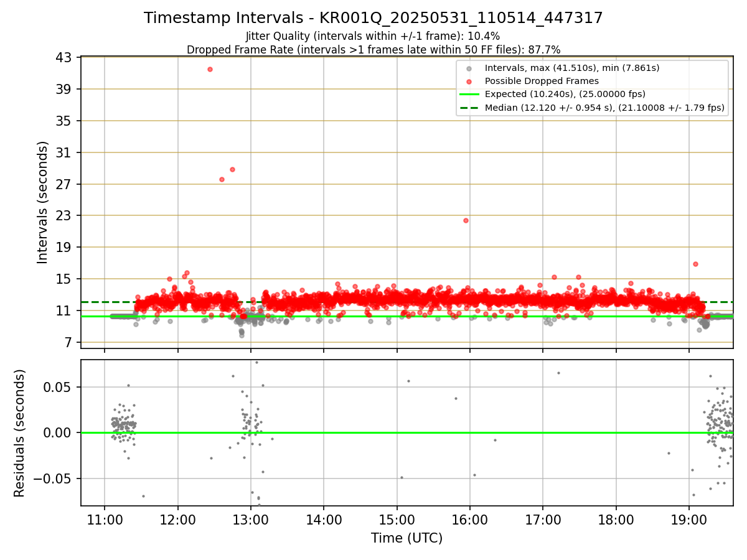Select legend entry Intervals max 41.510s
This screenshot has width=747, height=560.
(x=572, y=68)
